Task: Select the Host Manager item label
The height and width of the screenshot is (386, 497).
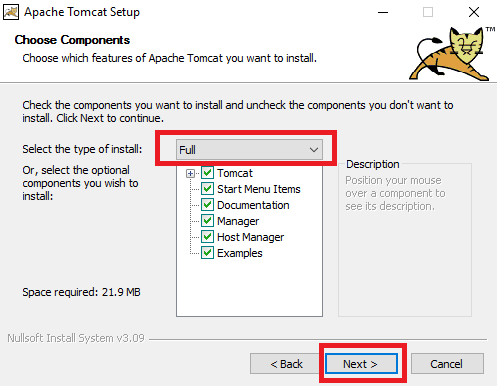Action: pyautogui.click(x=251, y=237)
